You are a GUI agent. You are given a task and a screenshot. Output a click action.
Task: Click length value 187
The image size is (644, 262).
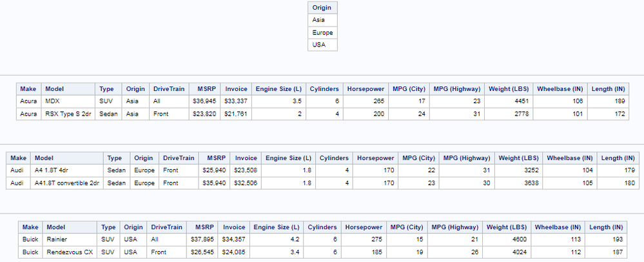pyautogui.click(x=606, y=252)
